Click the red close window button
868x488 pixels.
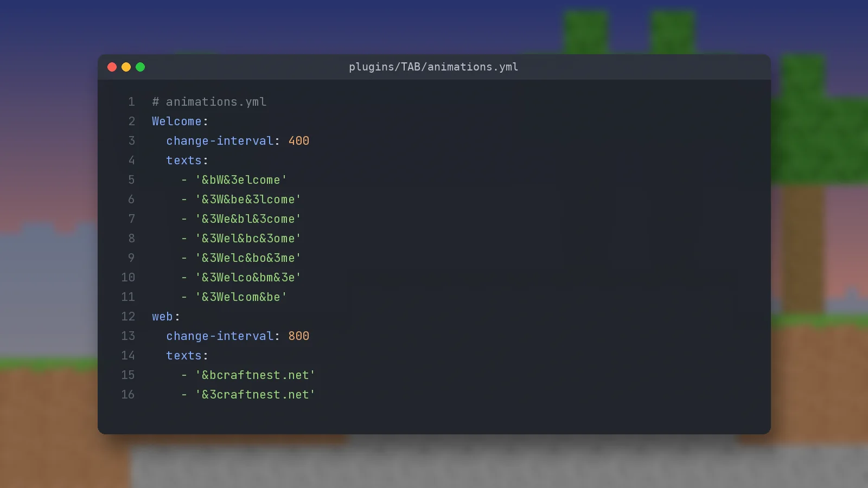click(x=112, y=67)
